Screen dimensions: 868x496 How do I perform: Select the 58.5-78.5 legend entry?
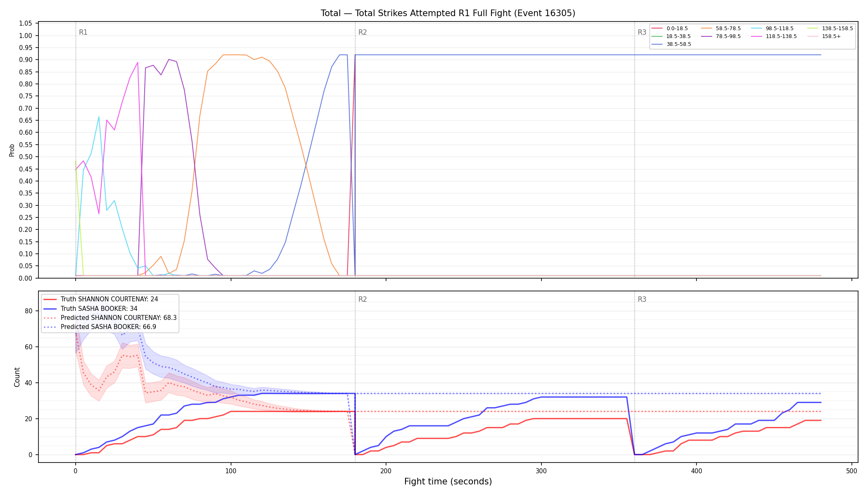point(721,29)
